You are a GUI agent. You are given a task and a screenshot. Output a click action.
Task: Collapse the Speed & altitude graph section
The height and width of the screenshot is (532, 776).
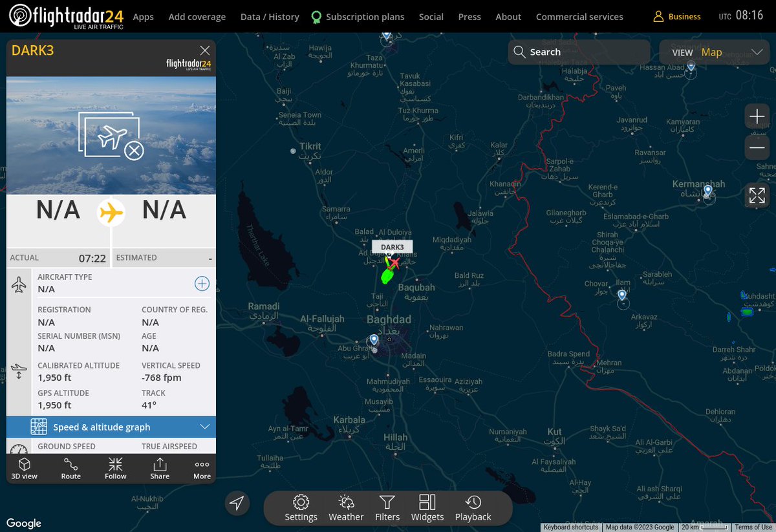pyautogui.click(x=205, y=427)
